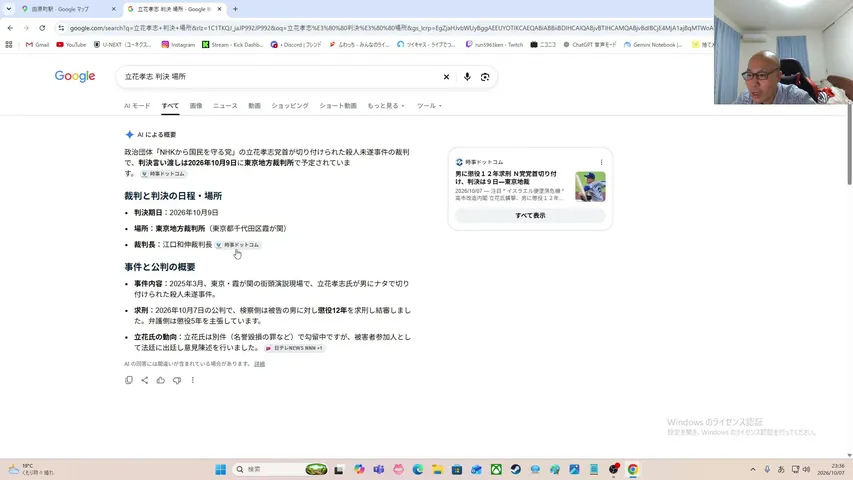Open the new tab button

tap(235, 9)
